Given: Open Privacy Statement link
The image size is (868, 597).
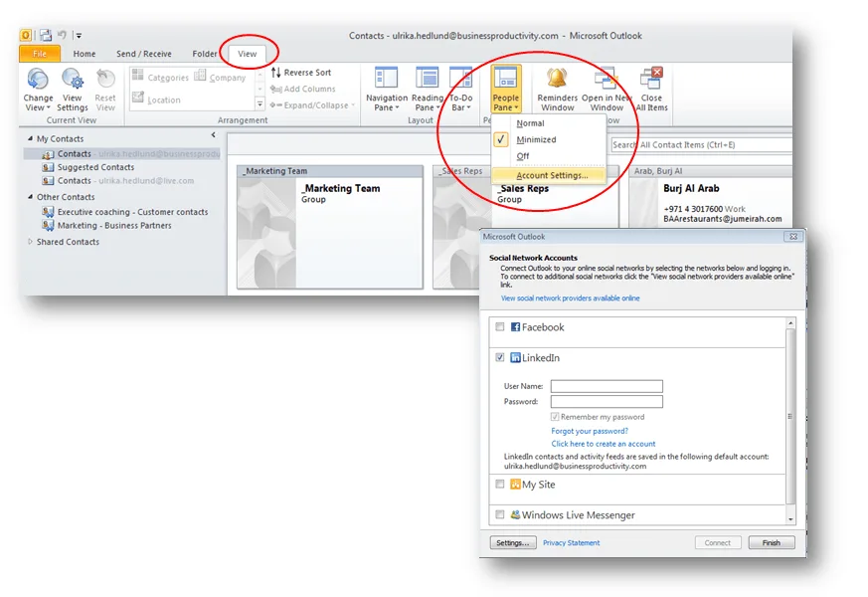Looking at the screenshot, I should (571, 542).
